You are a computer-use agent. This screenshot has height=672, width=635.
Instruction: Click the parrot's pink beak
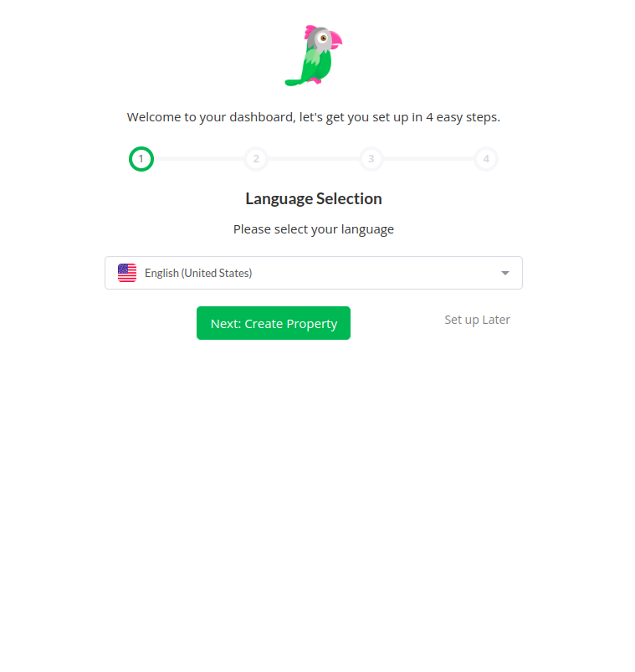point(336,40)
